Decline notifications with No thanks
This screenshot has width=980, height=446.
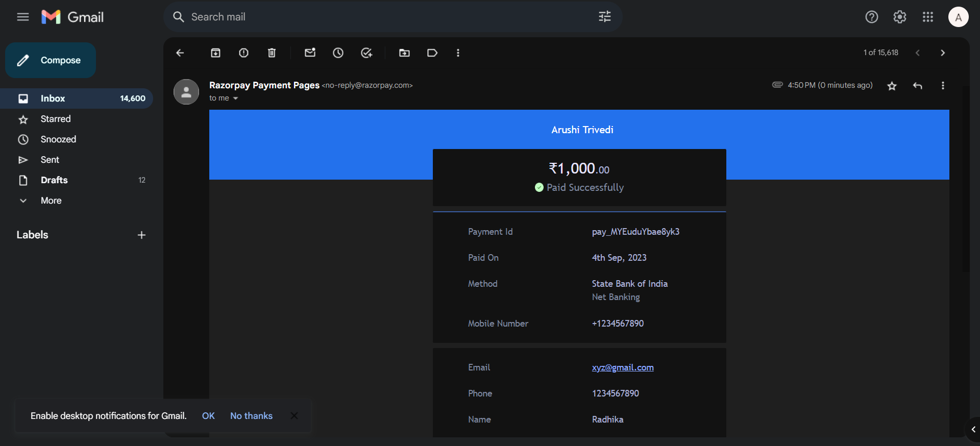(x=251, y=416)
